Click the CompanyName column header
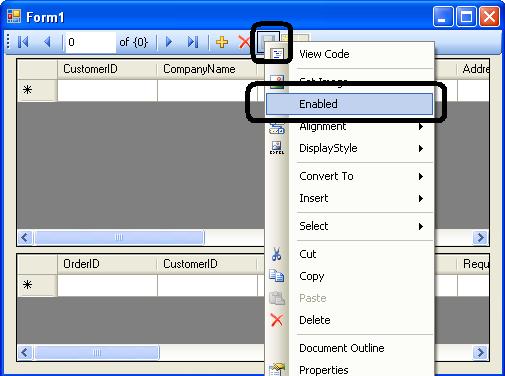This screenshot has width=505, height=376. (x=207, y=69)
